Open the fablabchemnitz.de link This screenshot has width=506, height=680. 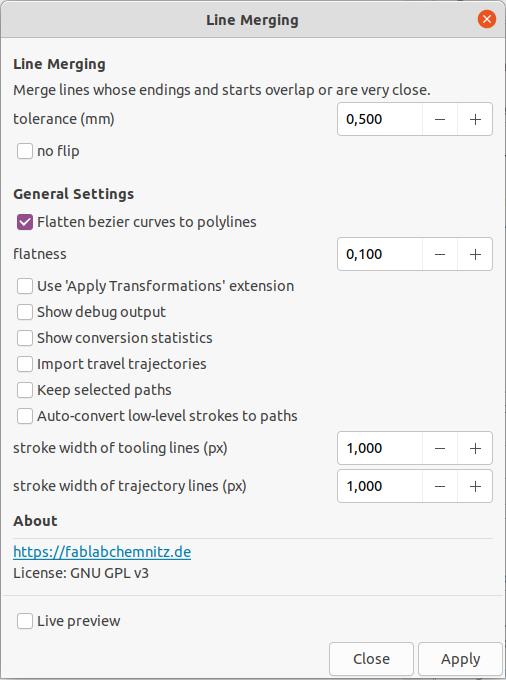102,552
